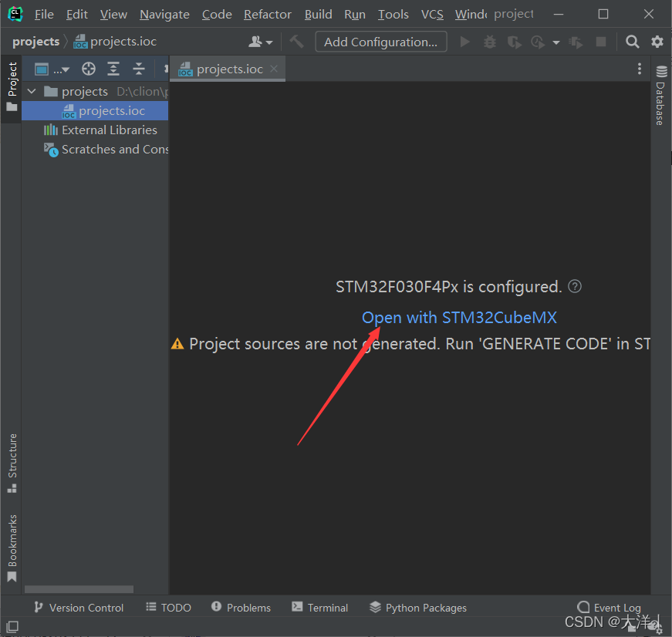Click Open with STM32CubeMX link
The image size is (672, 637).
coord(459,318)
